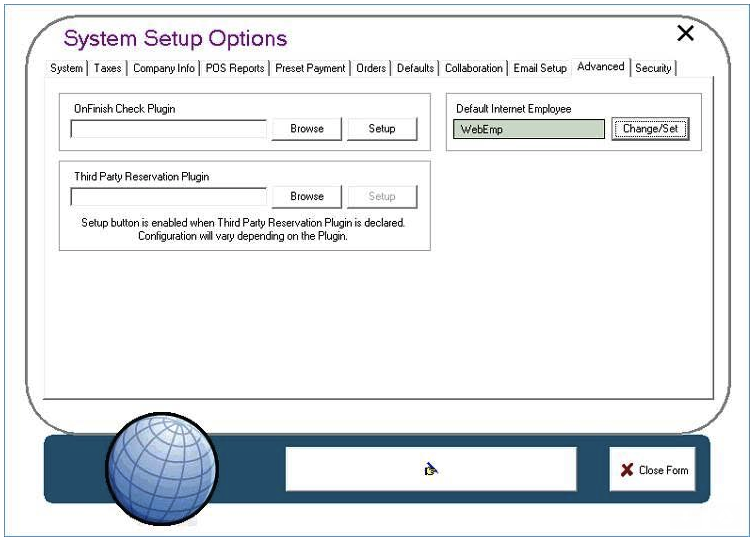The height and width of the screenshot is (542, 756).
Task: Switch to the System tab
Action: point(67,68)
